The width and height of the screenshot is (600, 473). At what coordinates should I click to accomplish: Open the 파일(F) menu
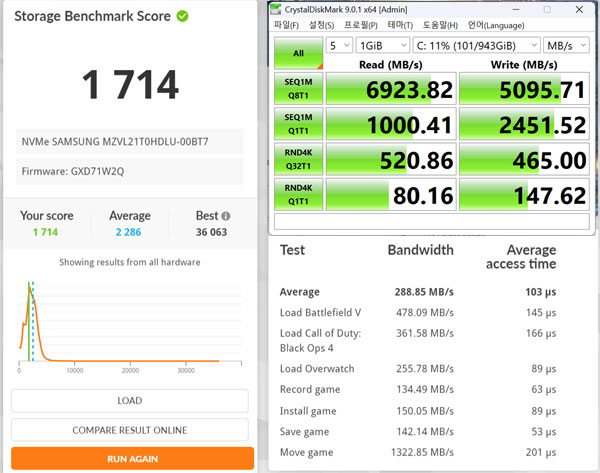(286, 25)
